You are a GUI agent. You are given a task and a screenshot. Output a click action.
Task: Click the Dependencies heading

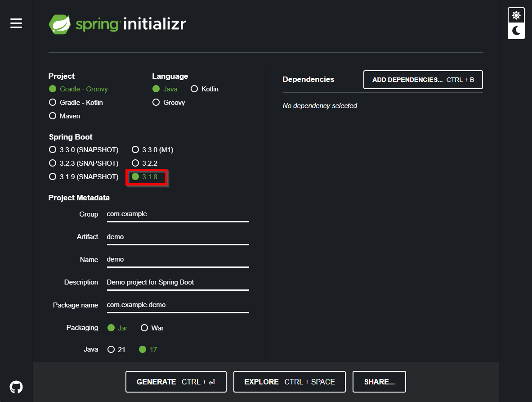point(308,79)
